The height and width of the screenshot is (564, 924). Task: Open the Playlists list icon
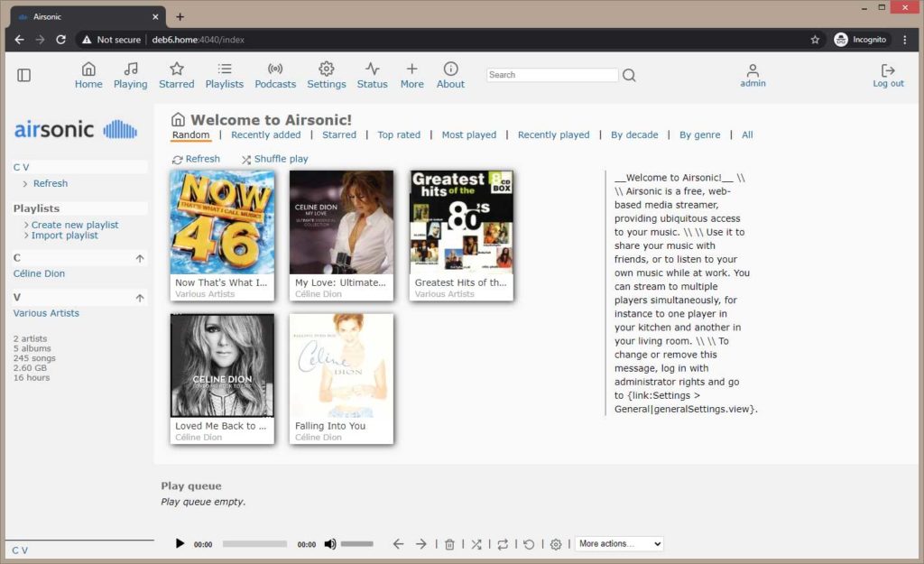pos(225,69)
